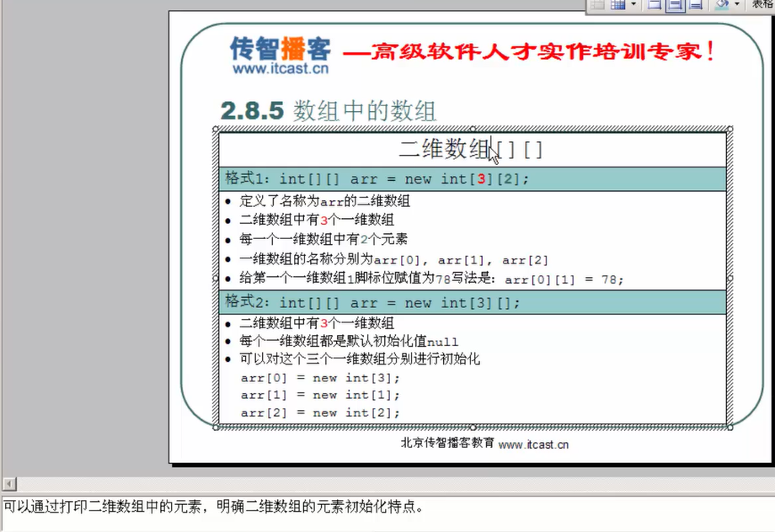Click the table header cell '二维数组[][]'

[471, 149]
